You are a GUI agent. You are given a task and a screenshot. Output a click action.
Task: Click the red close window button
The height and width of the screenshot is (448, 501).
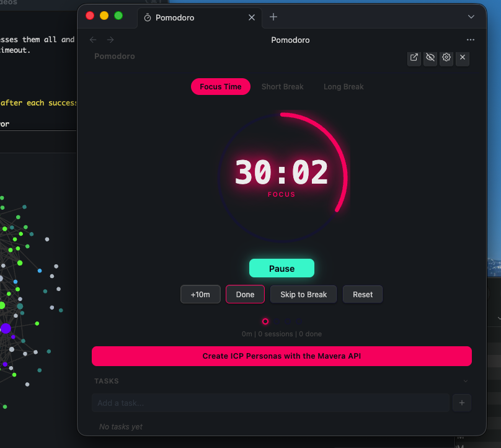pos(90,16)
